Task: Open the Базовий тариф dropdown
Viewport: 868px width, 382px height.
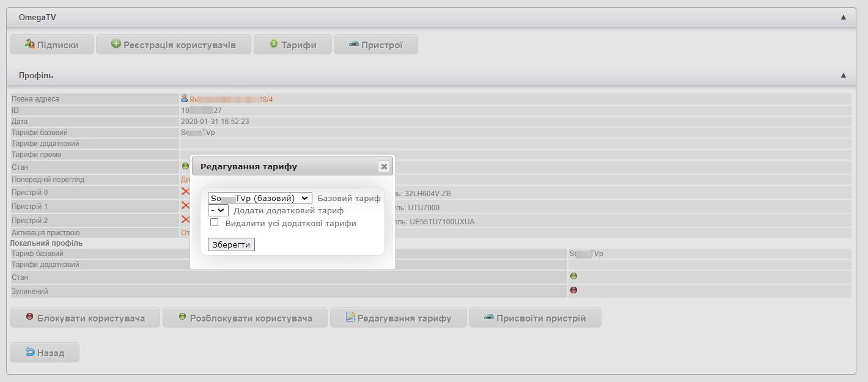Action: [x=260, y=198]
